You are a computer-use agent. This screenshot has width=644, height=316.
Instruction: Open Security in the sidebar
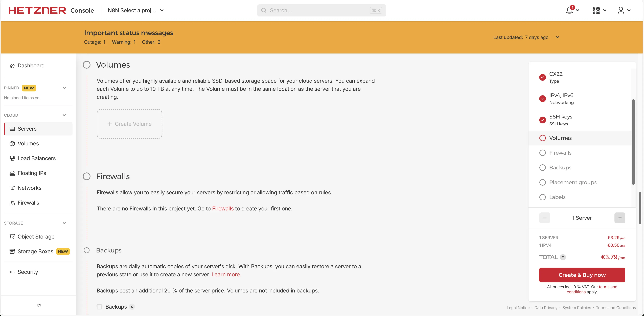[28, 272]
